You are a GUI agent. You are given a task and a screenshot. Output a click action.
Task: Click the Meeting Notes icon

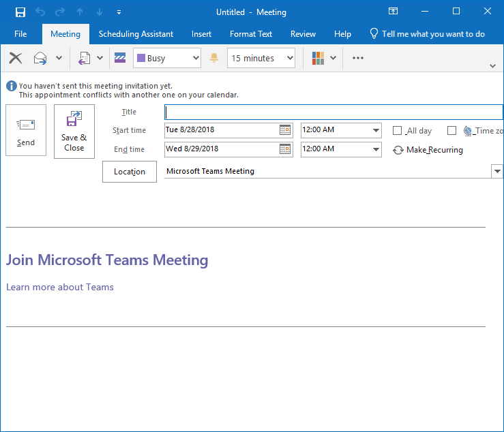point(84,58)
